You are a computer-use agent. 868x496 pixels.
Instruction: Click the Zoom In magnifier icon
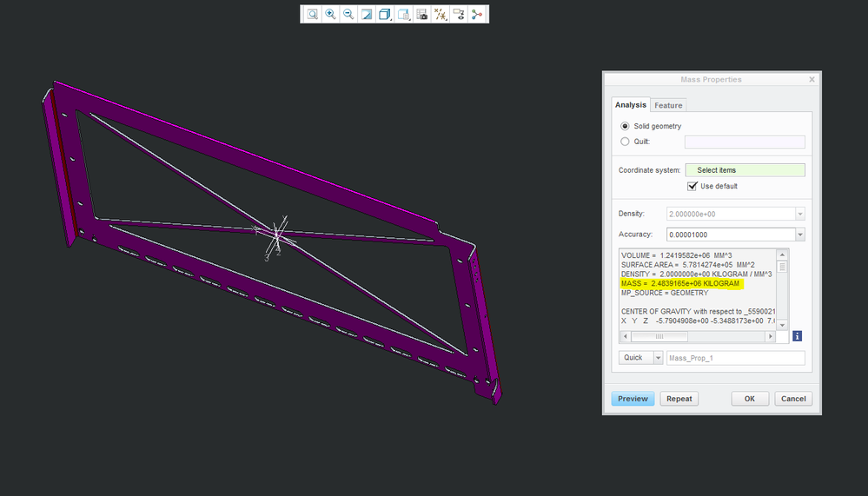click(x=330, y=14)
